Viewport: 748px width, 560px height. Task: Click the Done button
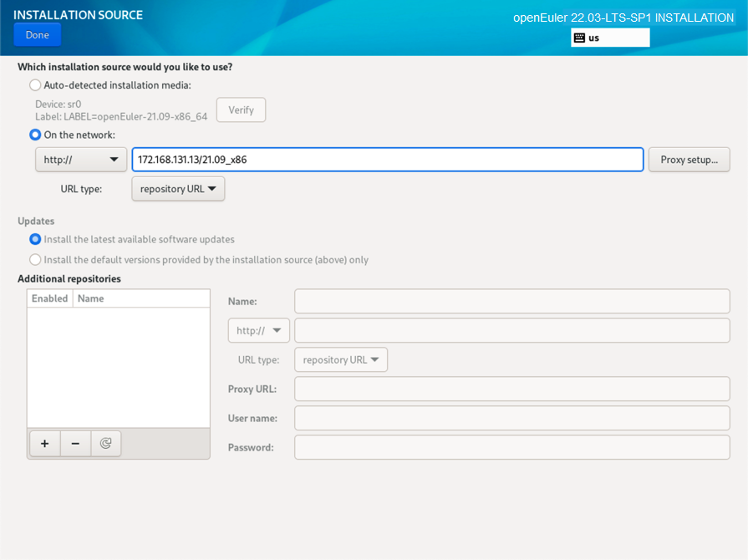pyautogui.click(x=38, y=35)
